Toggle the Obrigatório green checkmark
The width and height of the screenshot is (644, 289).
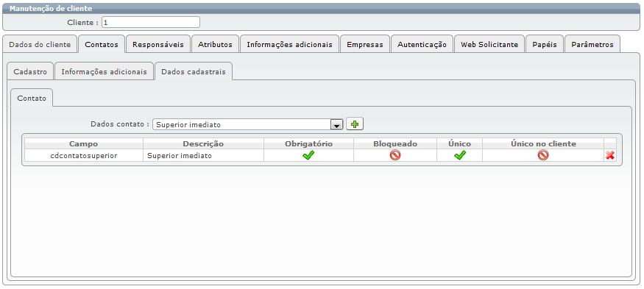click(x=308, y=155)
